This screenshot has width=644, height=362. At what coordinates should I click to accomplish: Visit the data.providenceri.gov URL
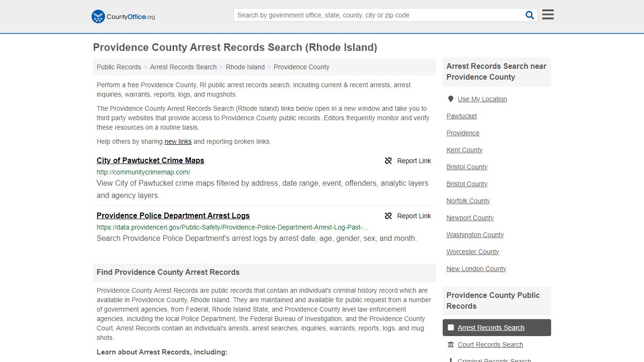233,227
